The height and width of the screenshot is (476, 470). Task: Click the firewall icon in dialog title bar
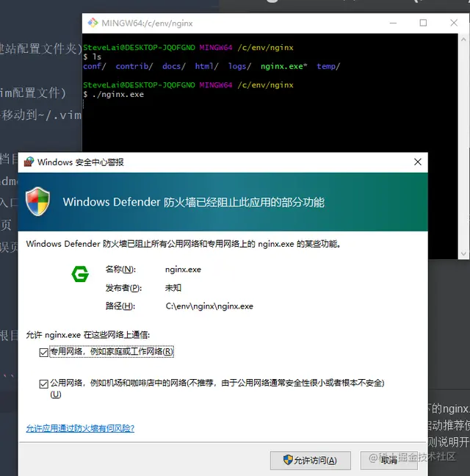pyautogui.click(x=29, y=162)
